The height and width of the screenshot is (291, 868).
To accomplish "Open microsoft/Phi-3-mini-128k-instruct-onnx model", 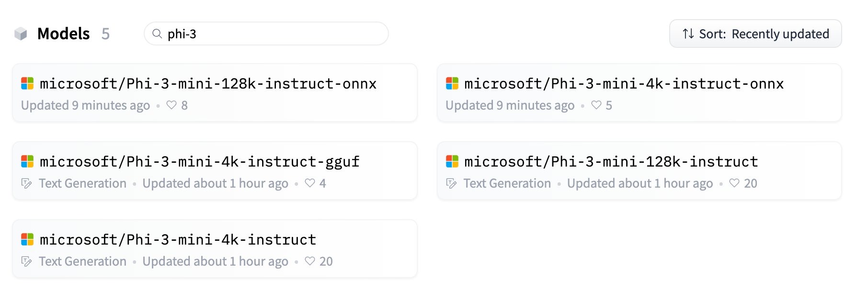I will pos(208,84).
